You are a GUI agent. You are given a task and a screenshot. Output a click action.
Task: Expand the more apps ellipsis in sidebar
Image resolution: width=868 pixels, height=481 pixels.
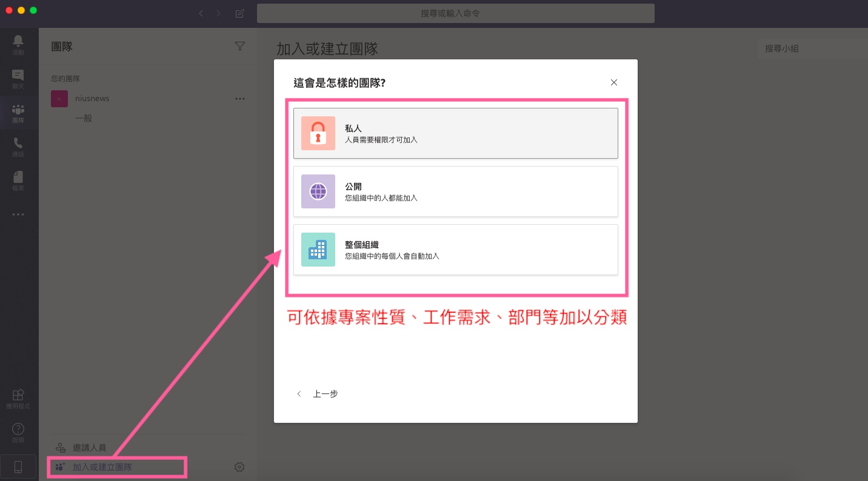(x=18, y=214)
